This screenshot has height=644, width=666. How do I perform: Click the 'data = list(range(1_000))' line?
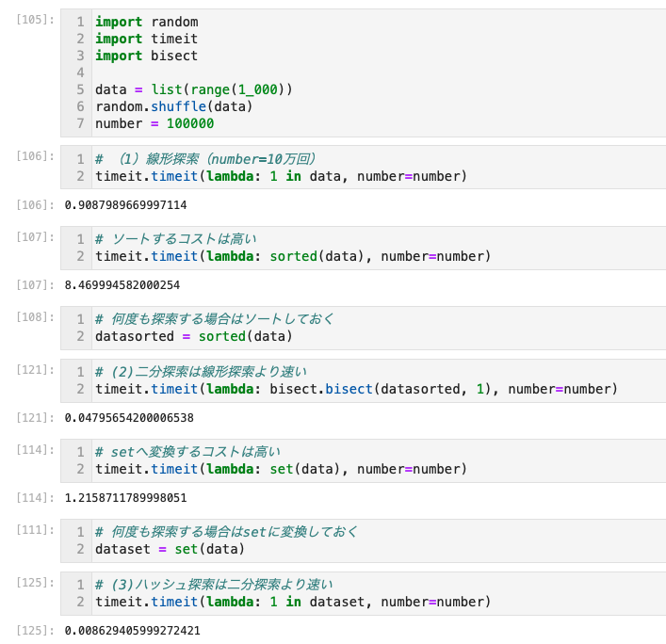(194, 89)
